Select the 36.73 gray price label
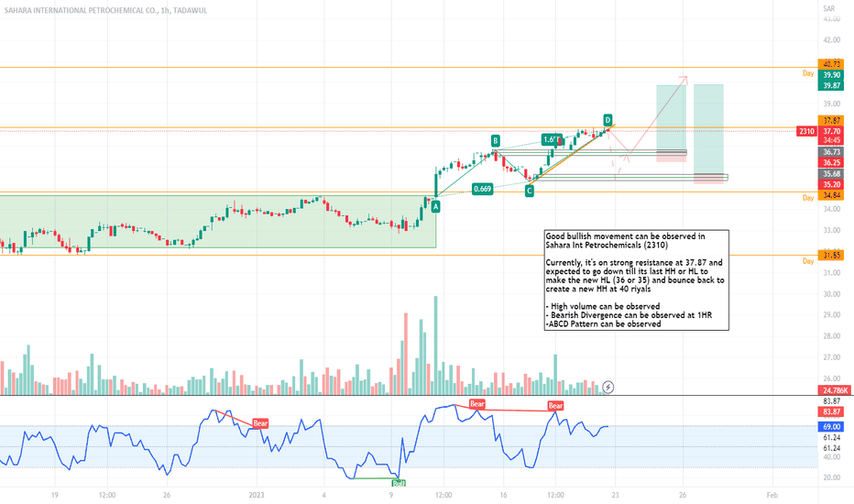The width and height of the screenshot is (854, 504). (x=831, y=152)
